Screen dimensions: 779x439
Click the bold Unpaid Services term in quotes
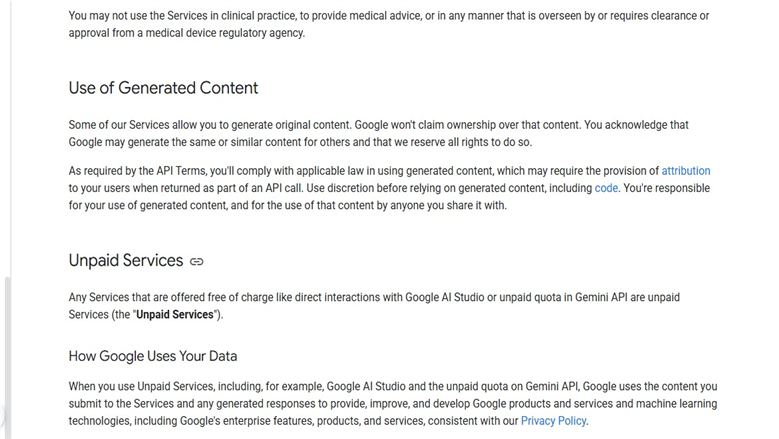[x=175, y=314]
